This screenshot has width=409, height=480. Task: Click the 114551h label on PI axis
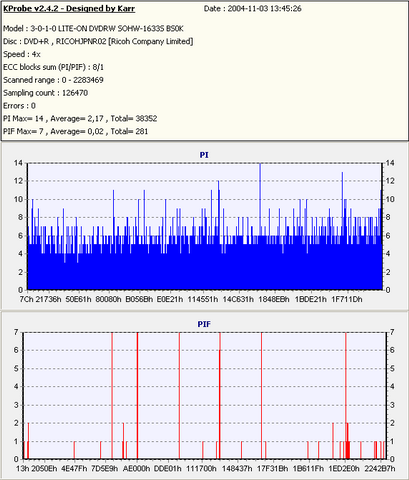[203, 299]
